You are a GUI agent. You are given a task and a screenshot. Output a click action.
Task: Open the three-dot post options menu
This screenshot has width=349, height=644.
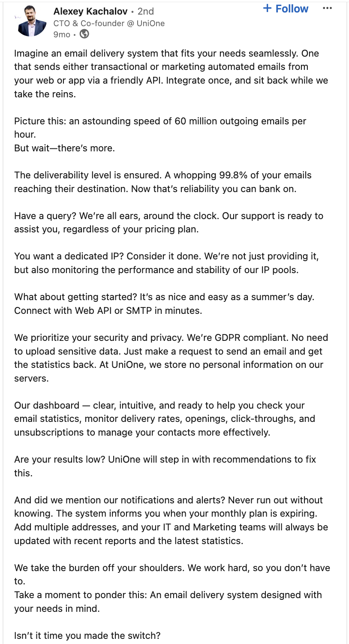click(x=327, y=8)
